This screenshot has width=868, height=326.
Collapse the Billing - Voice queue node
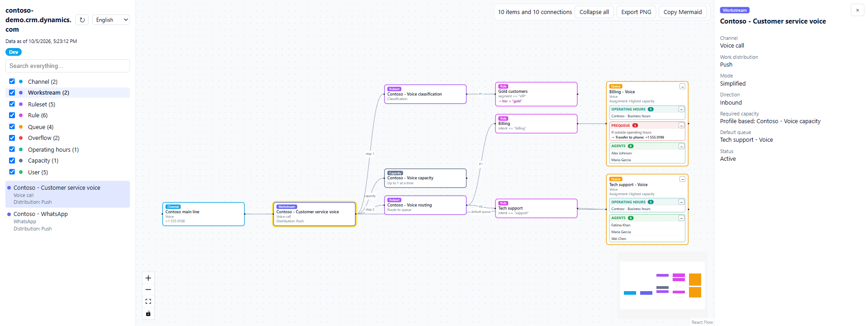[x=682, y=86]
